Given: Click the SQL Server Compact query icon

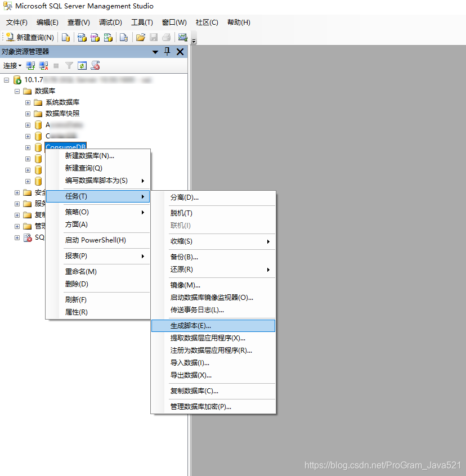Looking at the screenshot, I should tap(124, 37).
